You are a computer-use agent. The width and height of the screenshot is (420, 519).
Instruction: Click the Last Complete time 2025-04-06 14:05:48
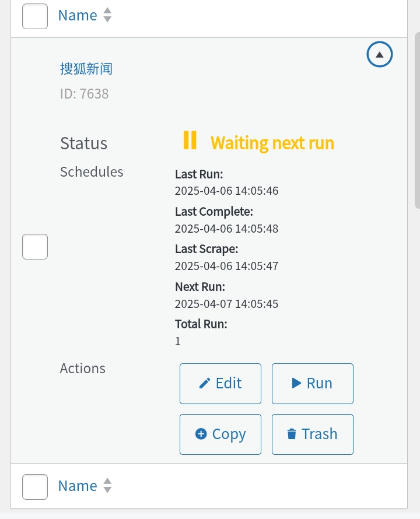pyautogui.click(x=226, y=229)
